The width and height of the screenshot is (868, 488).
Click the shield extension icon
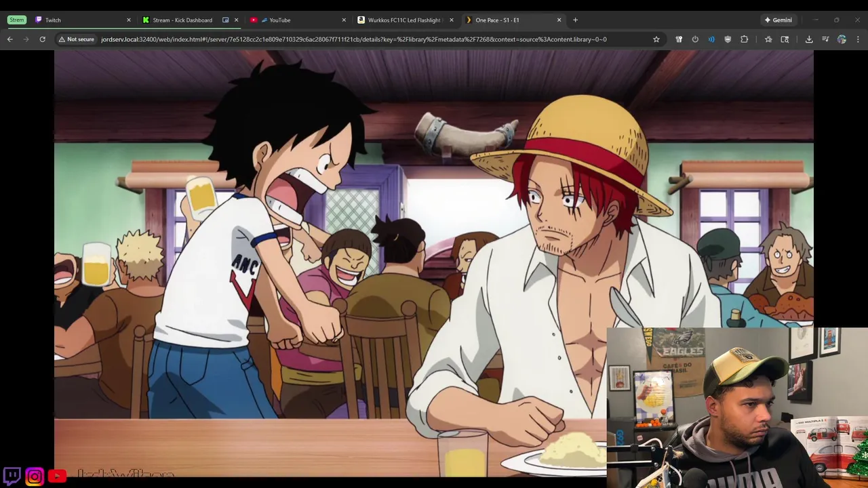(x=728, y=39)
